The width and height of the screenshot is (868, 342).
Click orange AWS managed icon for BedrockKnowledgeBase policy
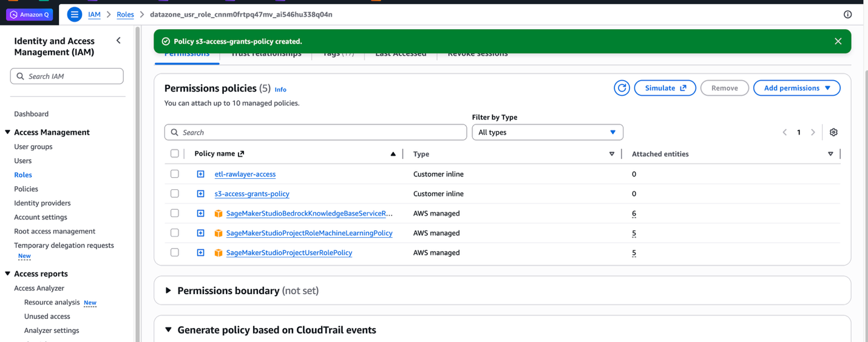click(218, 213)
